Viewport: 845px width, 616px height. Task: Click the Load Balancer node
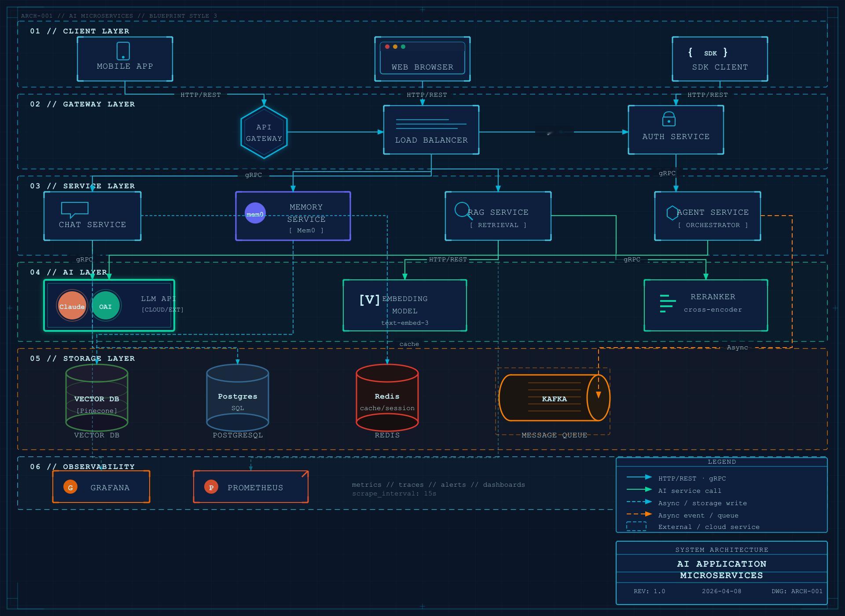click(x=431, y=130)
